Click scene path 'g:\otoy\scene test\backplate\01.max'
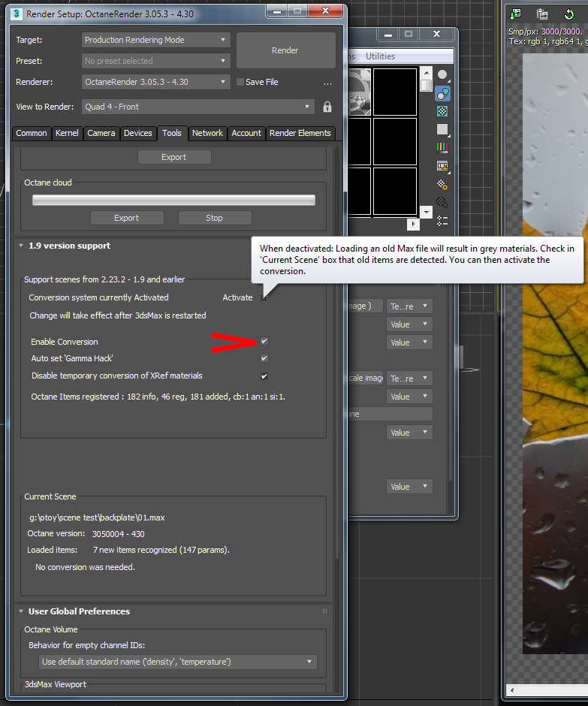 point(98,517)
